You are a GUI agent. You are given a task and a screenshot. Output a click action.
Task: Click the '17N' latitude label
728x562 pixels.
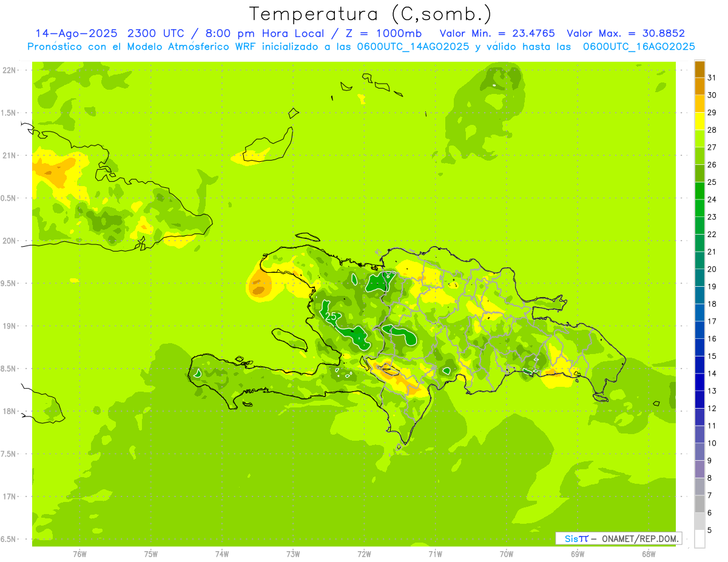(x=10, y=497)
